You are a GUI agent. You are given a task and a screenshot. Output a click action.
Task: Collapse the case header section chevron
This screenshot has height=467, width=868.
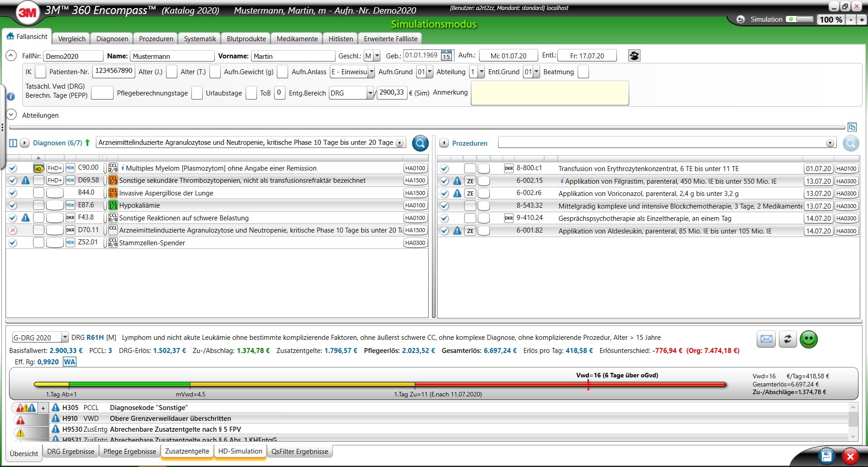tap(11, 56)
